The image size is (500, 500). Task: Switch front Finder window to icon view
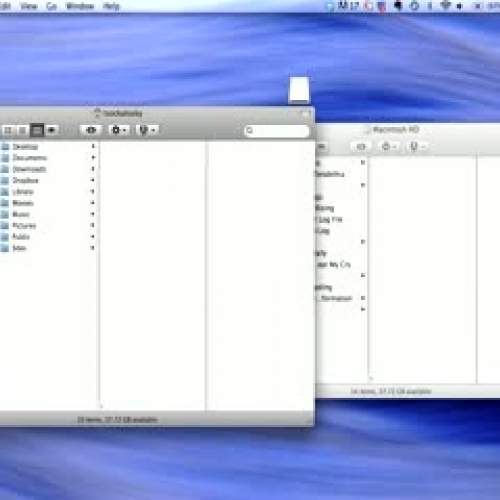(8, 130)
